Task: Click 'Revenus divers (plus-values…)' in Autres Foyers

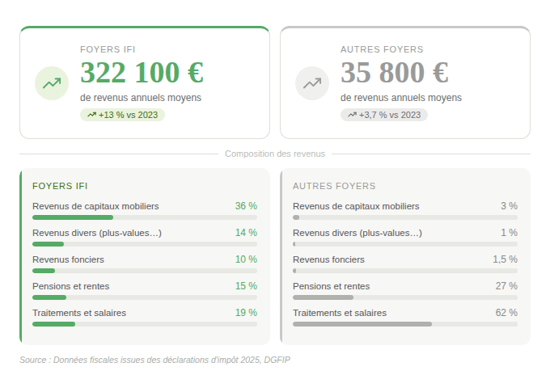Action: pyautogui.click(x=357, y=233)
